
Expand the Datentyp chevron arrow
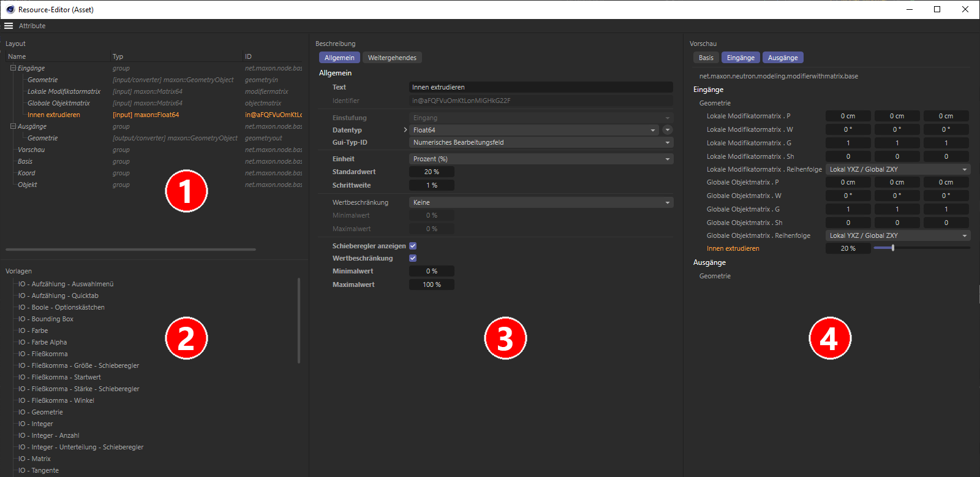(x=405, y=130)
